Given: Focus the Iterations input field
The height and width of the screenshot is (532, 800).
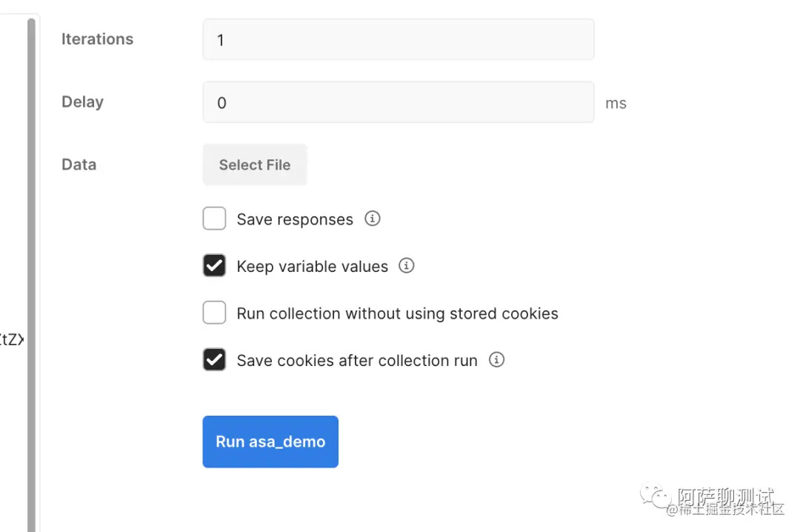Looking at the screenshot, I should tap(398, 39).
